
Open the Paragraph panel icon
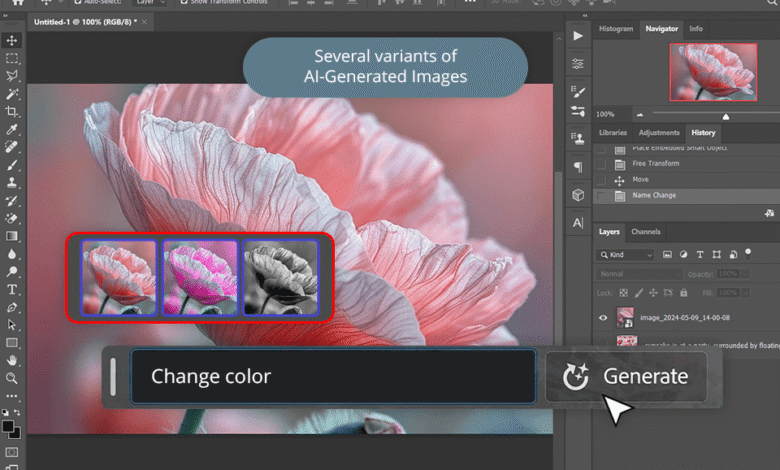pyautogui.click(x=578, y=167)
